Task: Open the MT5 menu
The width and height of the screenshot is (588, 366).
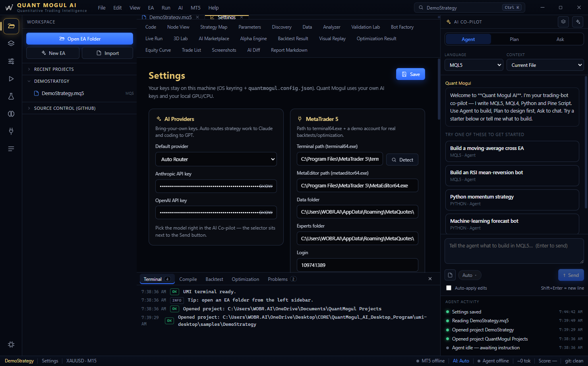Action: pyautogui.click(x=195, y=8)
